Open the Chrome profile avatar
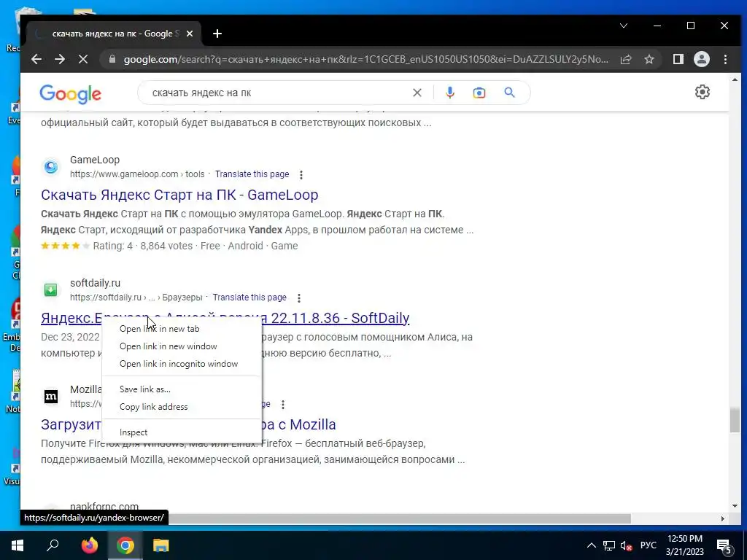 coord(701,59)
